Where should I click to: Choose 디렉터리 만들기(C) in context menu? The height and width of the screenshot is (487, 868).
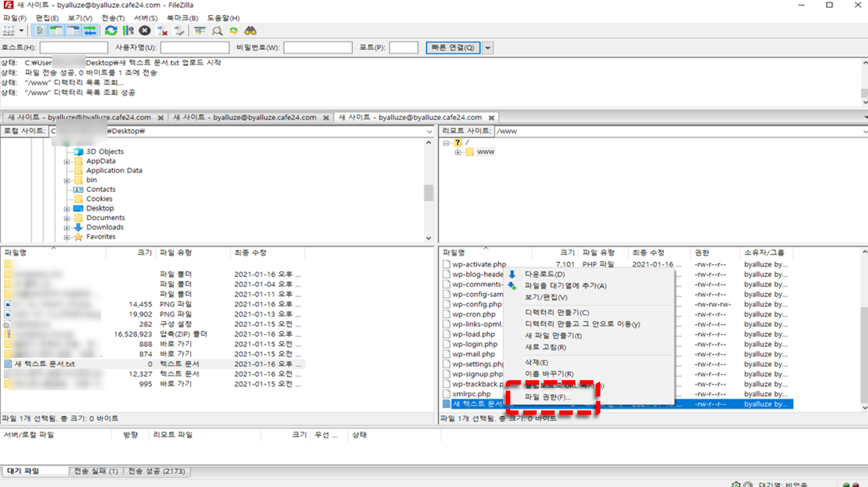[588, 312]
